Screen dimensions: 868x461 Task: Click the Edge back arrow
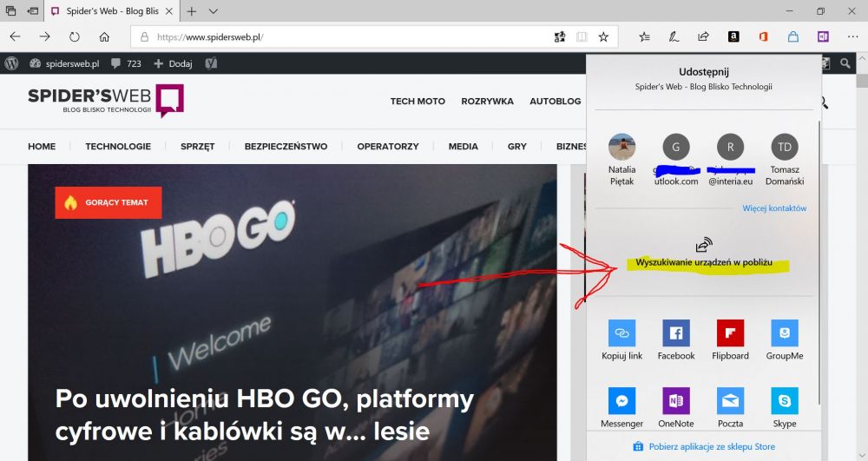click(x=15, y=36)
